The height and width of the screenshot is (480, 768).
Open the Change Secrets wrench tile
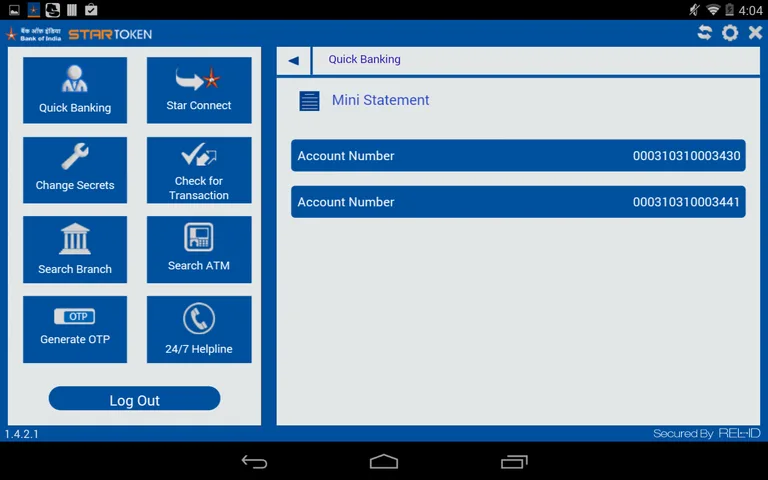click(75, 170)
